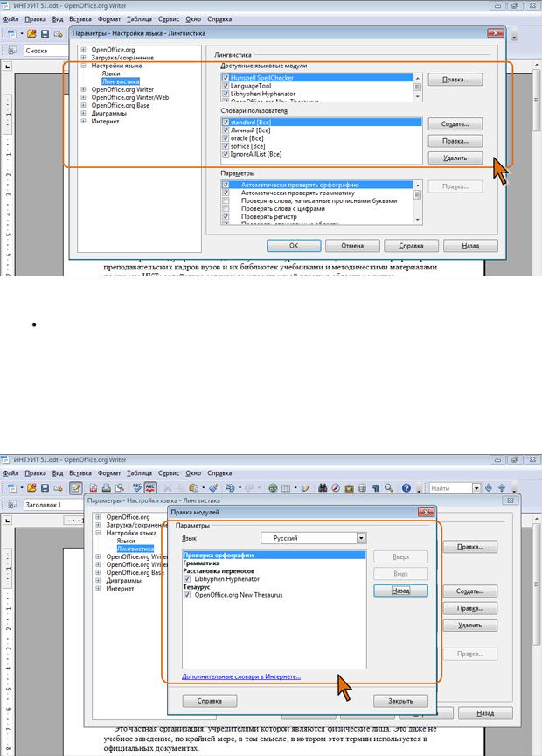Open Find & Replace (binoculars icon)
Viewport: 542px width, 756px height.
coord(323,488)
